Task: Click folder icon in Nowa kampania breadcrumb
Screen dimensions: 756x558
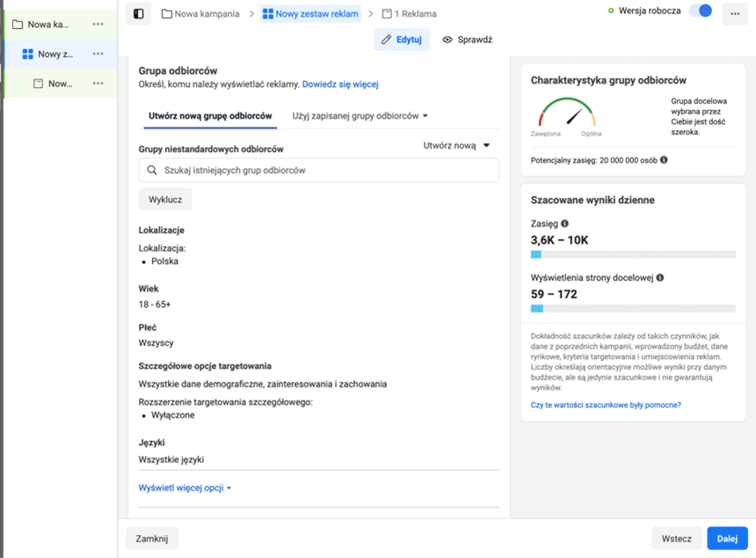Action: 167,13
